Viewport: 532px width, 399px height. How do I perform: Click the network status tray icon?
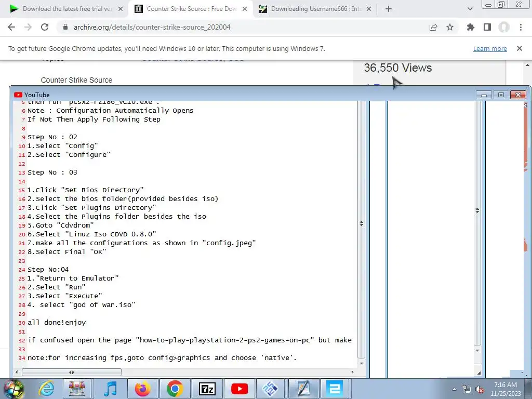coord(467,389)
